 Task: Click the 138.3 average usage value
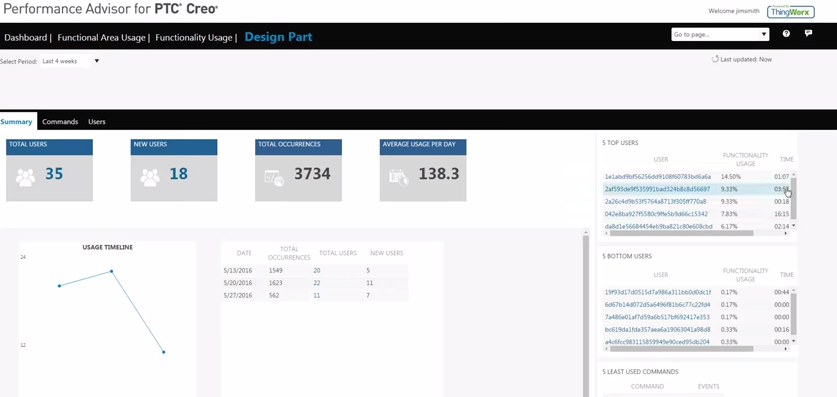[x=439, y=174]
